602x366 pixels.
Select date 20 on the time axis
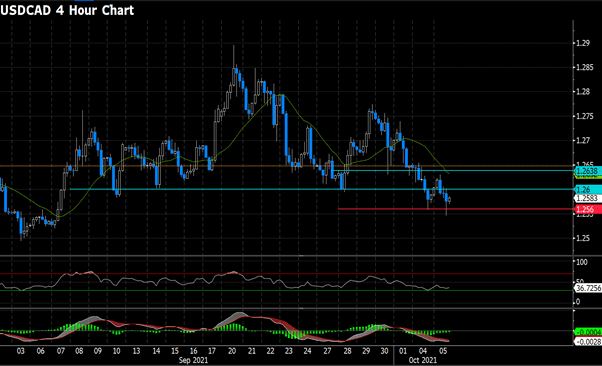(x=232, y=351)
